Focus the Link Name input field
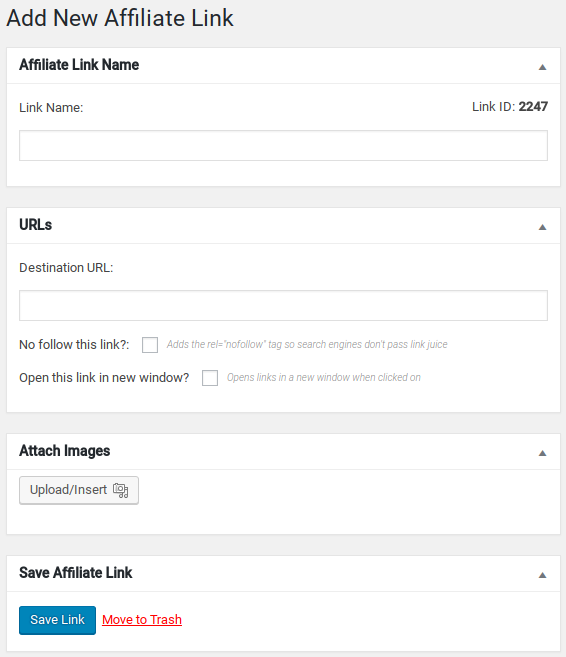566x657 pixels. click(x=283, y=145)
